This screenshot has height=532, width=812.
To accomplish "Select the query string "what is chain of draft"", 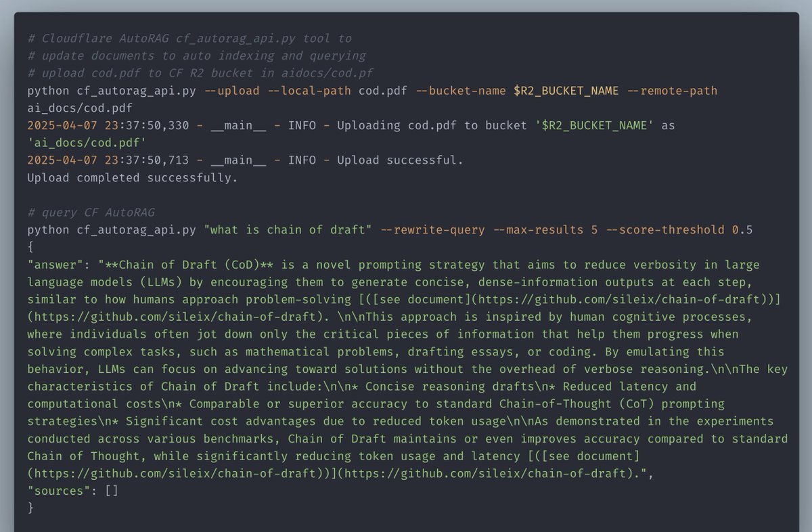I will 288,230.
